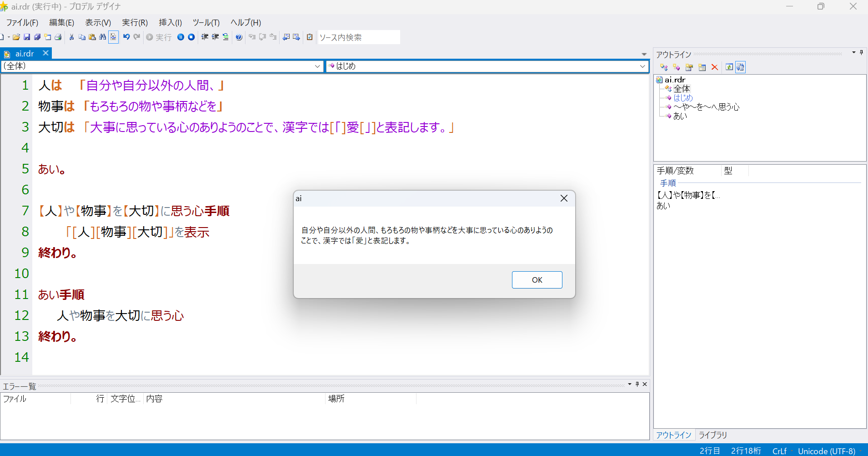Open the (全体) scope dropdown above the editor
The height and width of the screenshot is (456, 868).
[x=317, y=66]
